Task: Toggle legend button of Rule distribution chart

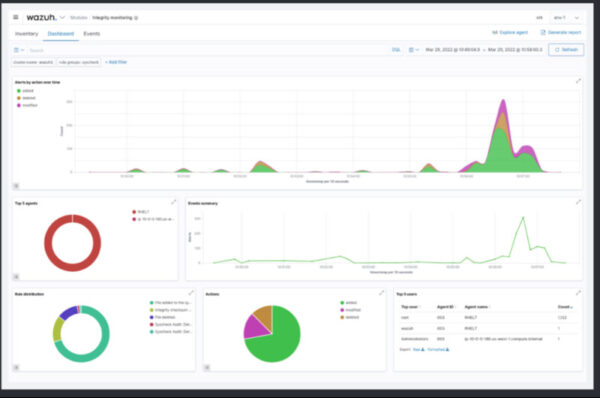Action: click(x=16, y=367)
